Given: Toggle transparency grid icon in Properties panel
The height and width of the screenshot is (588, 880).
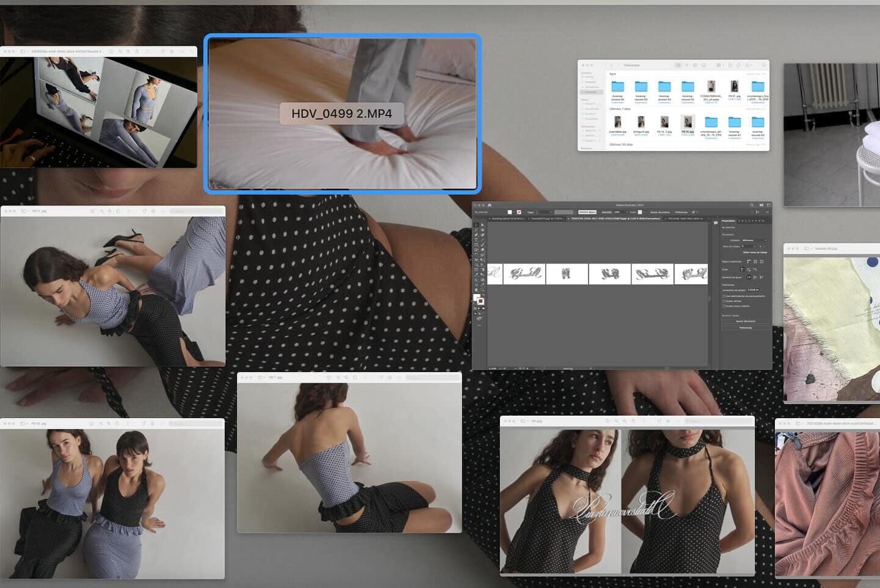Looking at the screenshot, I should coord(761,262).
